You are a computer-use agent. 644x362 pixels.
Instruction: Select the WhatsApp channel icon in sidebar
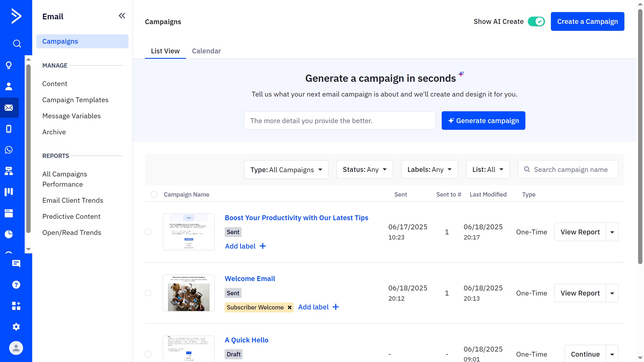9,150
